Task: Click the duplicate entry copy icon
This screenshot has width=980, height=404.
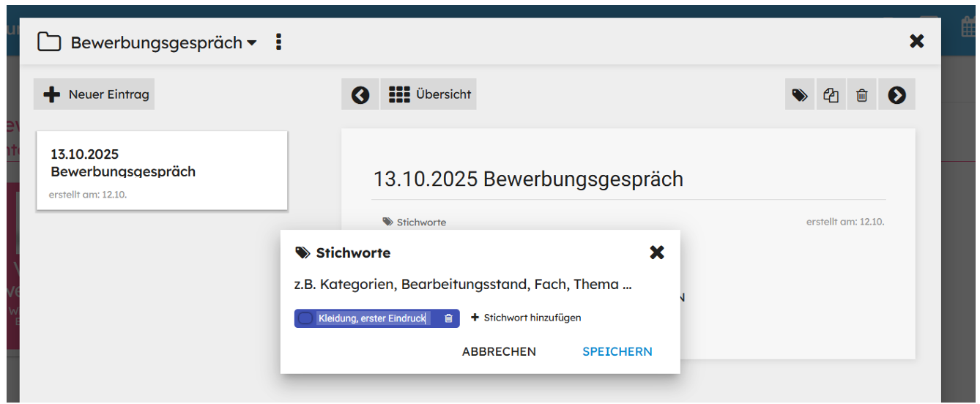Action: tap(831, 95)
